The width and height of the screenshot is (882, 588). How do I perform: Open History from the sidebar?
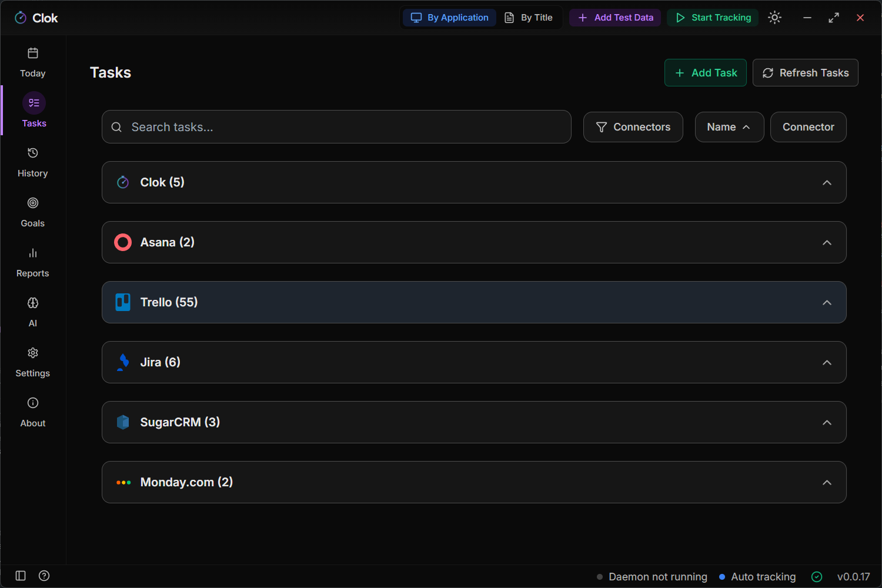click(33, 162)
